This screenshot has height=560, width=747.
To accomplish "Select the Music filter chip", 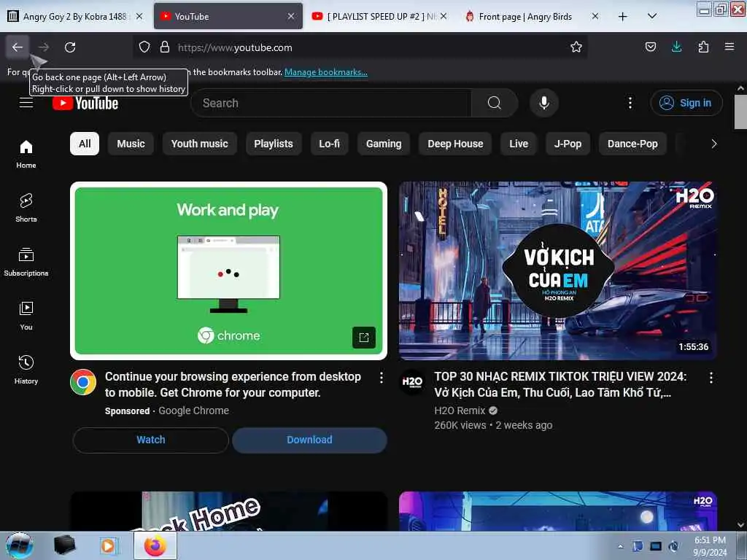I will pyautogui.click(x=131, y=144).
